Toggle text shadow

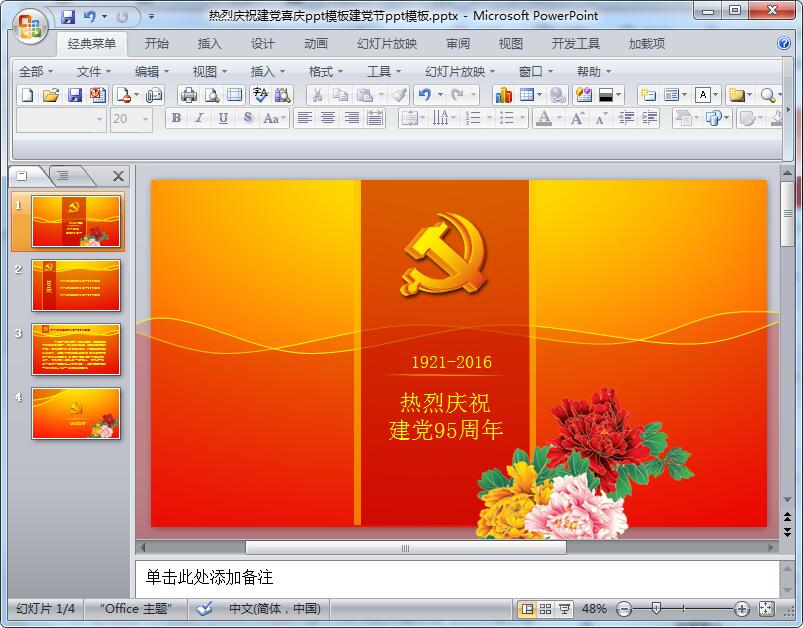tap(248, 118)
